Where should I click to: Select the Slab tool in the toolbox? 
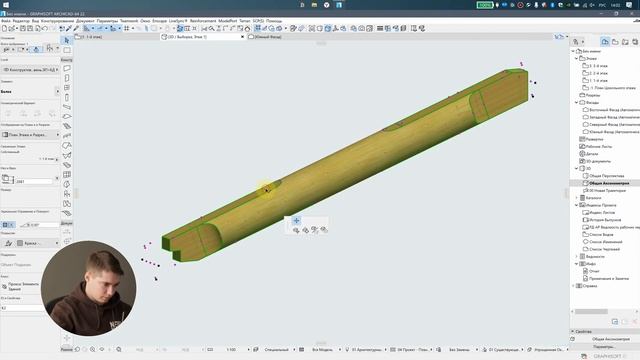coord(67,117)
